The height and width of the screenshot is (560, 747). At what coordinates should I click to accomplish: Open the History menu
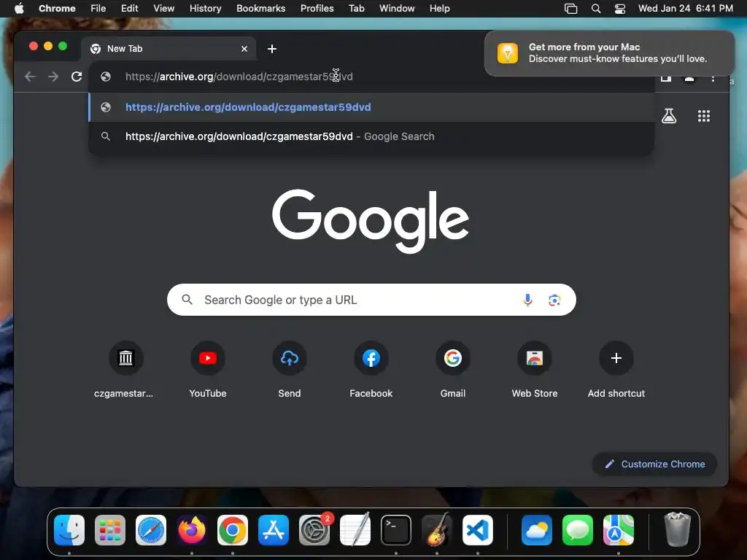tap(205, 9)
